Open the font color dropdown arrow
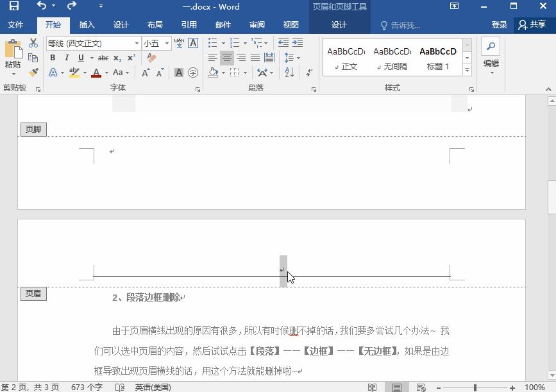 105,72
